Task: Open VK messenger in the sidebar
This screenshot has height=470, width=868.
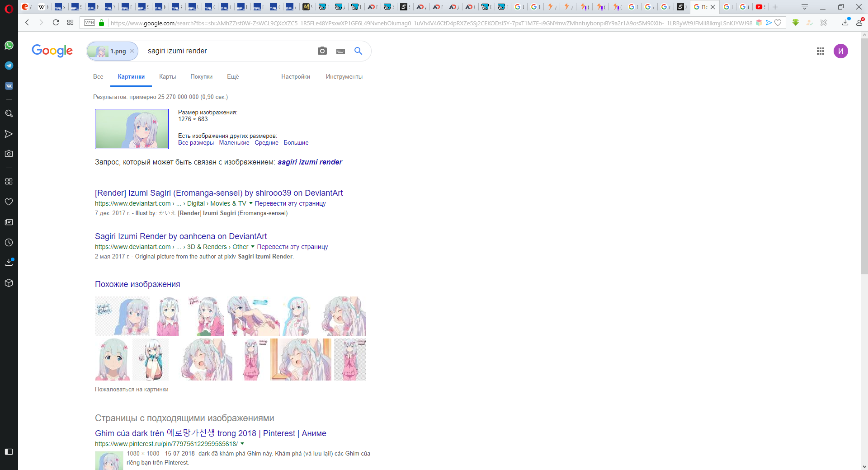Action: pos(9,86)
